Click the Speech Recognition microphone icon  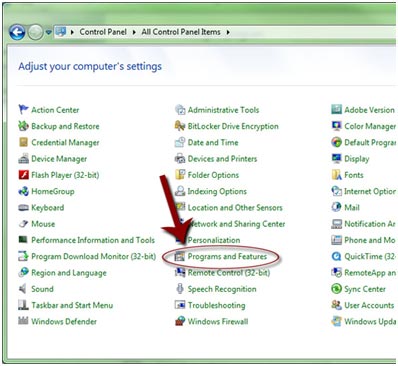click(180, 289)
